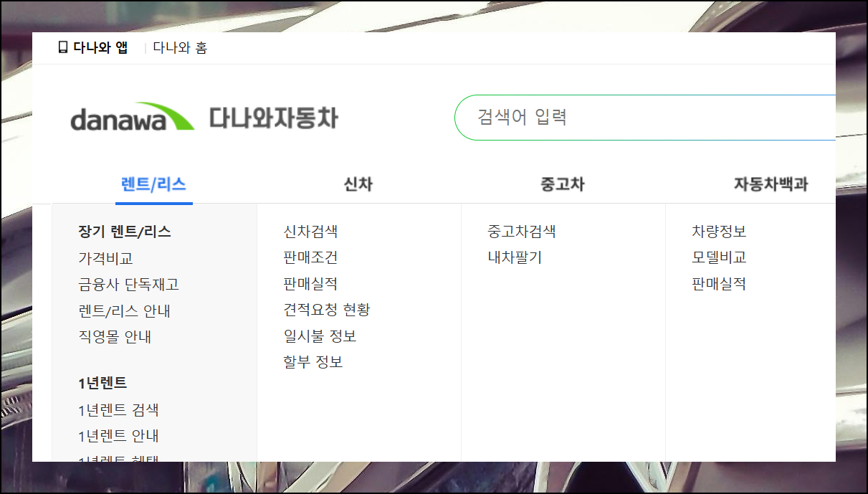Open 신차검색
Viewport: 868px width, 494px height.
point(310,232)
